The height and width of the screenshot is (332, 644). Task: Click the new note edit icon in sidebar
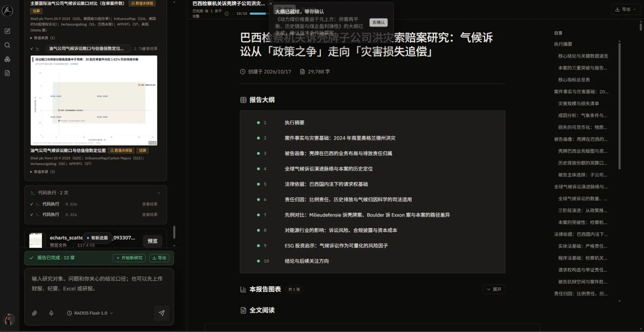pyautogui.click(x=7, y=31)
